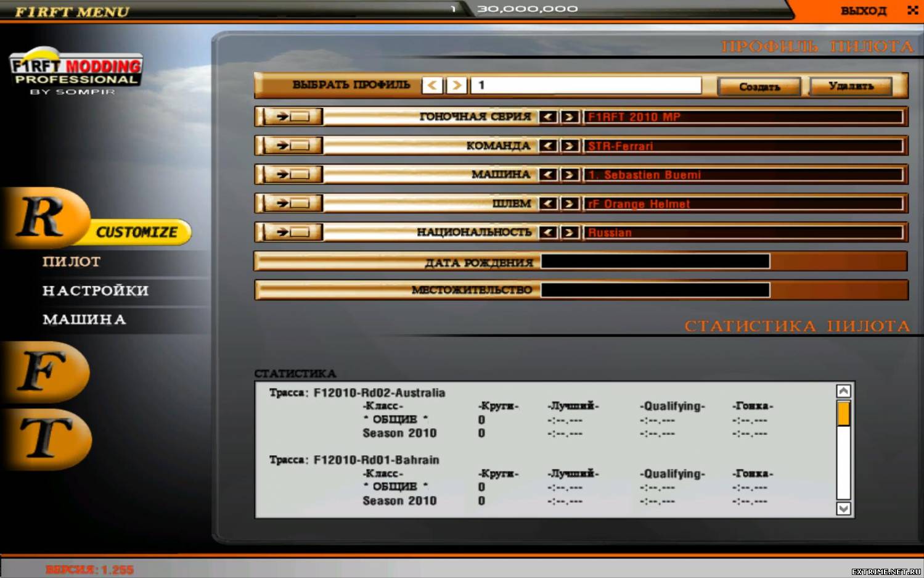Open the T section icon

point(46,439)
